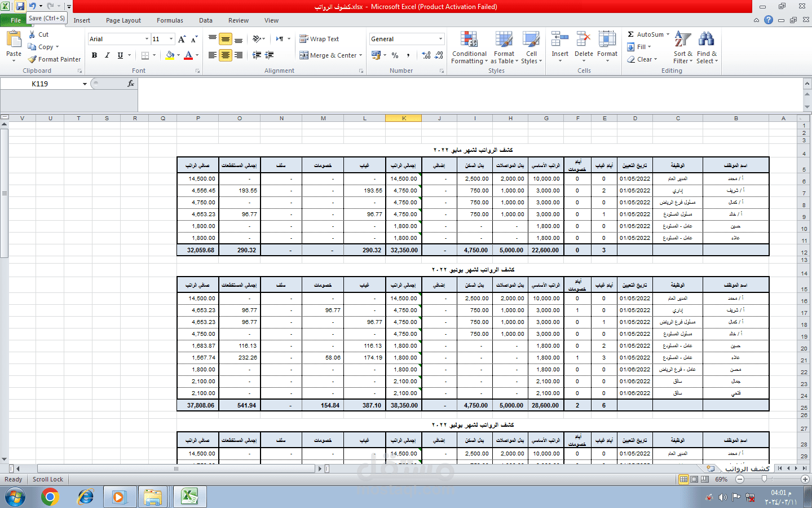Apply Percent Style number format
812x508 pixels.
coord(395,55)
